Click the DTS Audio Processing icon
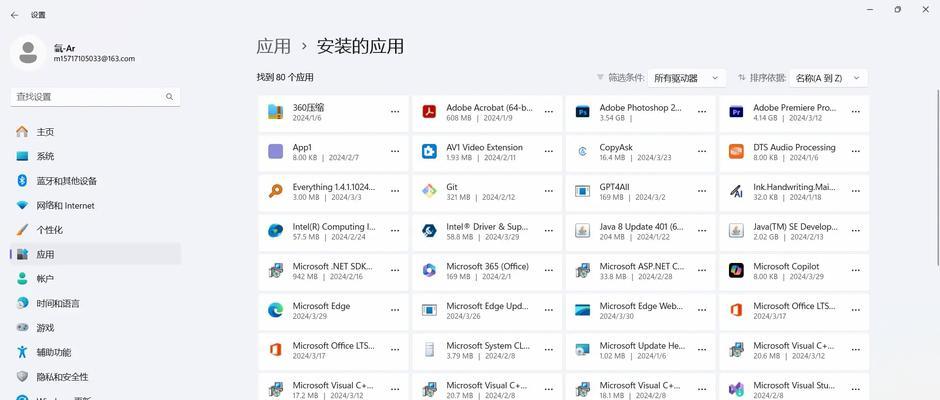The height and width of the screenshot is (400, 940). pyautogui.click(x=736, y=151)
